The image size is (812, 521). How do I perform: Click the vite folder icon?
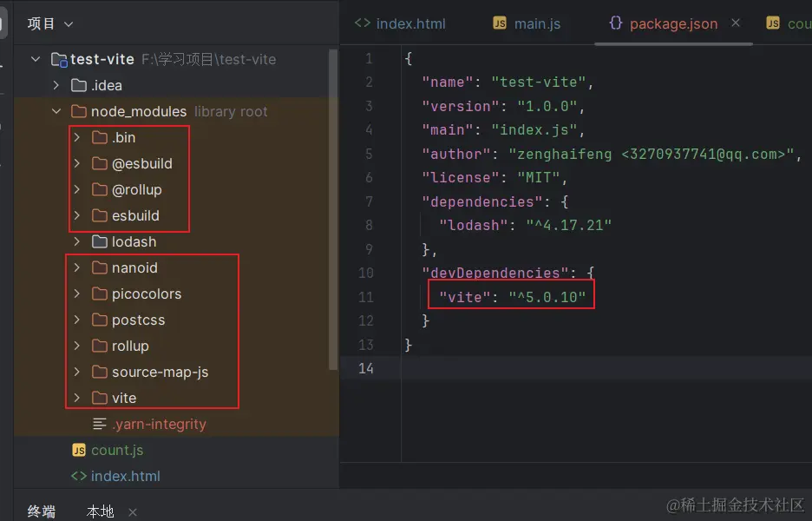pyautogui.click(x=100, y=398)
